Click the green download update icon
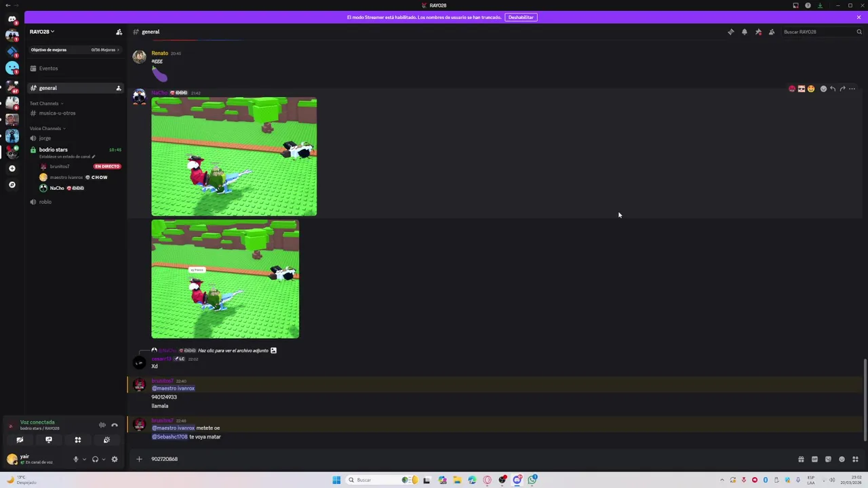868x488 pixels. tap(820, 5)
